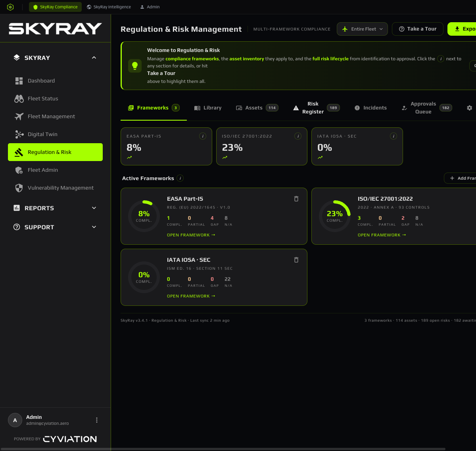Select the Risk Register tab
476x451 pixels.
tap(316, 108)
